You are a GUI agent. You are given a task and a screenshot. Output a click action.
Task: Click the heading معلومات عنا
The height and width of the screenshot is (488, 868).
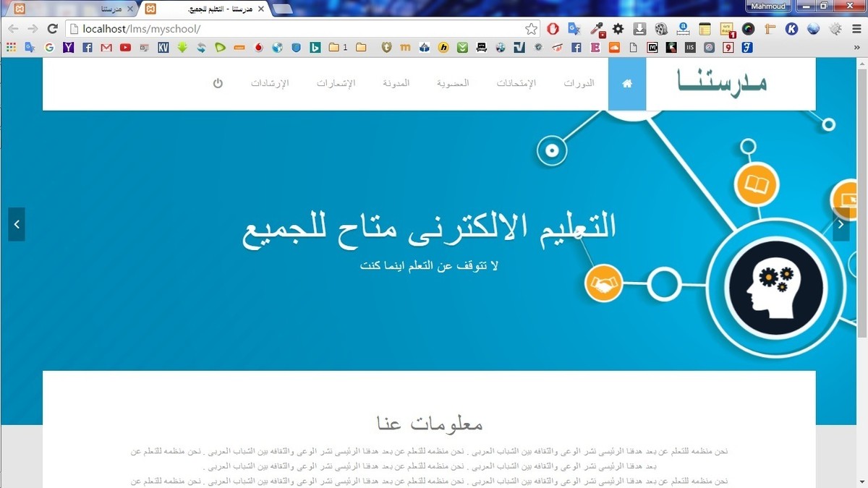point(430,423)
